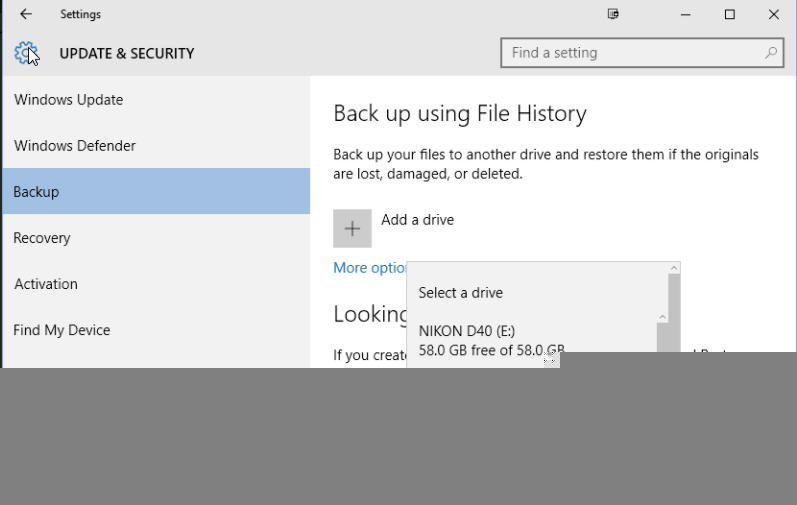
Task: Open the Windows Update section
Action: (69, 100)
